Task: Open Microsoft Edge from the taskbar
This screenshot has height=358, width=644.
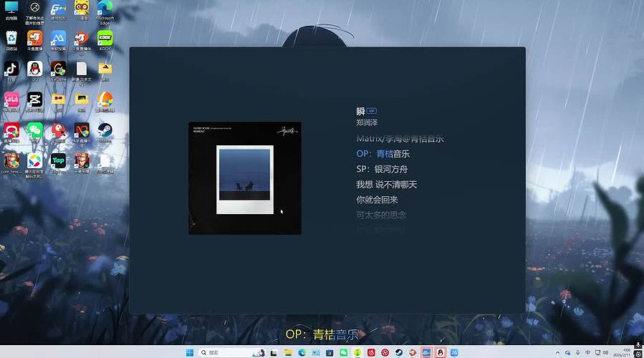Action: 302,353
